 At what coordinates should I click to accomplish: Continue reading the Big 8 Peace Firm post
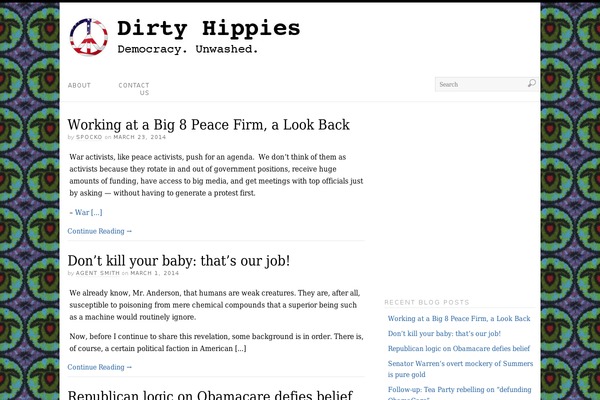[99, 231]
